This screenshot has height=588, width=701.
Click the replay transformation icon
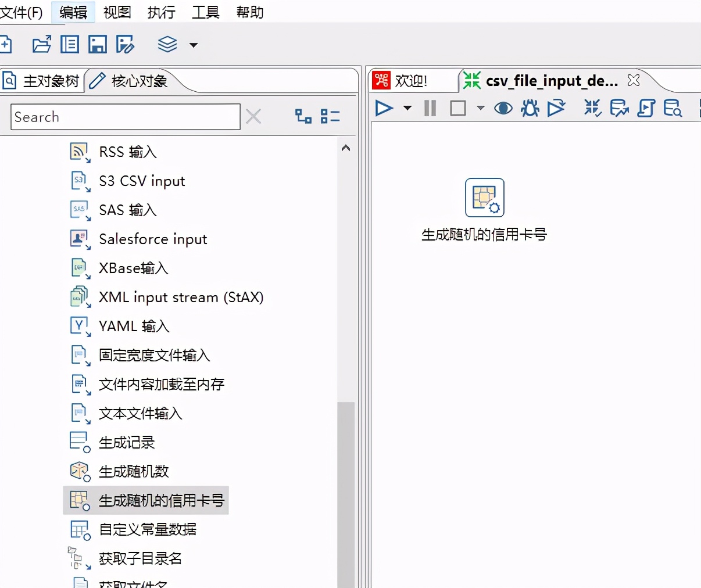556,108
